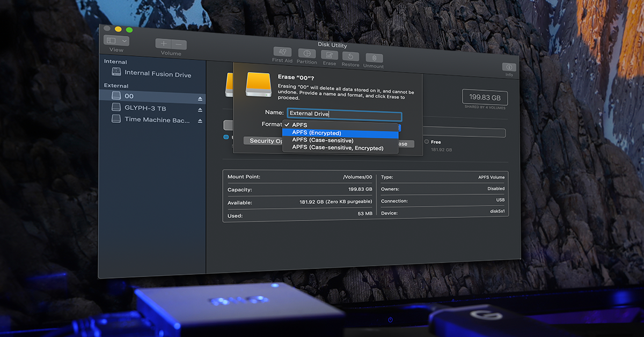Viewport: 644px width, 337px height.
Task: Click the Erase toolbar icon
Action: tap(329, 55)
